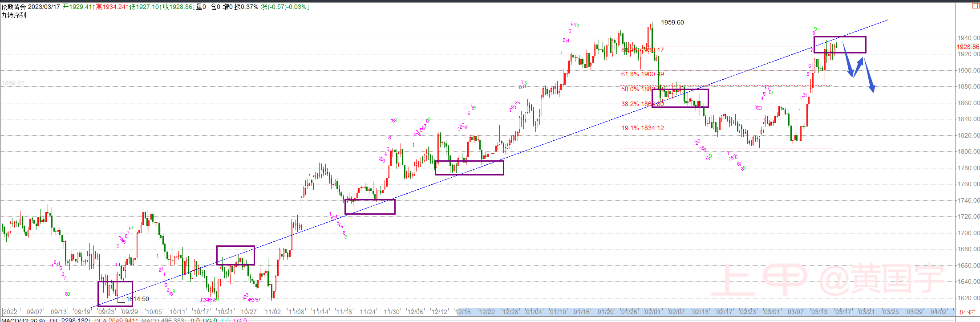This screenshot has height=322, width=980.
Task: Click the 振0.37% amplitude value in header
Action: pyautogui.click(x=247, y=7)
